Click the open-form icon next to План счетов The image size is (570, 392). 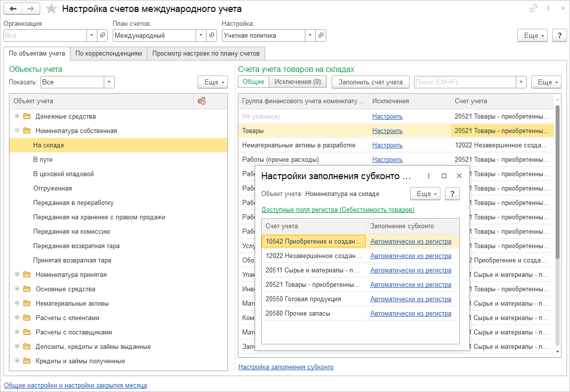212,36
